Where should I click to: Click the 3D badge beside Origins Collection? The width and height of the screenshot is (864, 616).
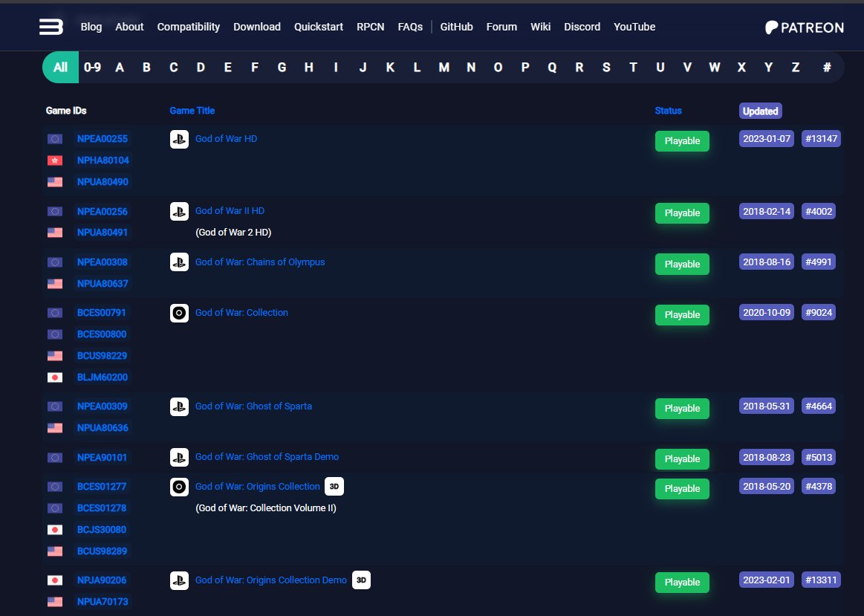(334, 487)
